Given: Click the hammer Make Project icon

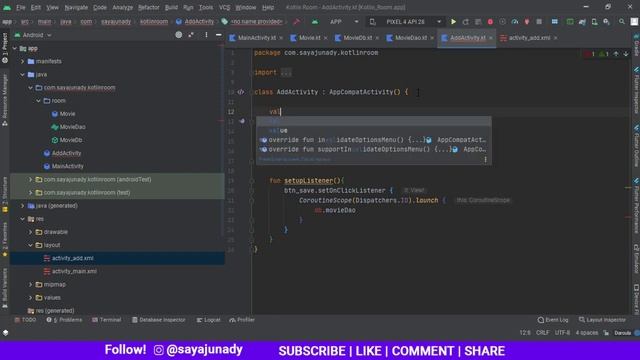Looking at the screenshot, I should click(x=297, y=22).
